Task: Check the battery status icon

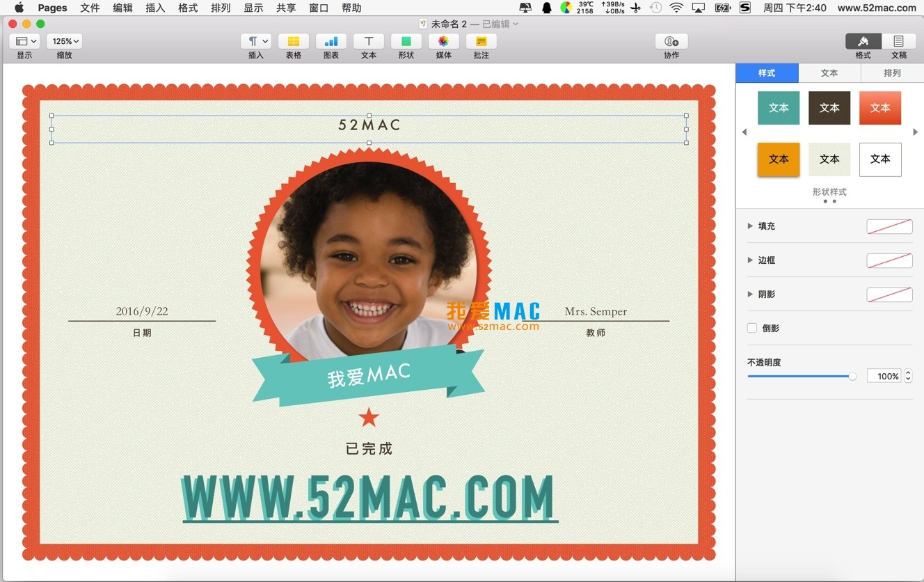Action: coord(722,8)
